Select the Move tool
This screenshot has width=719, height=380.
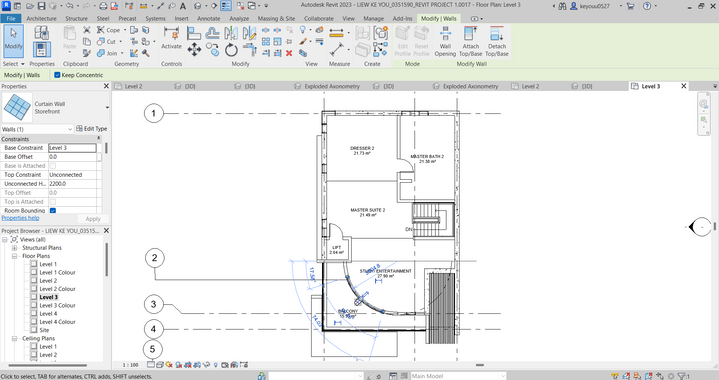[x=194, y=50]
